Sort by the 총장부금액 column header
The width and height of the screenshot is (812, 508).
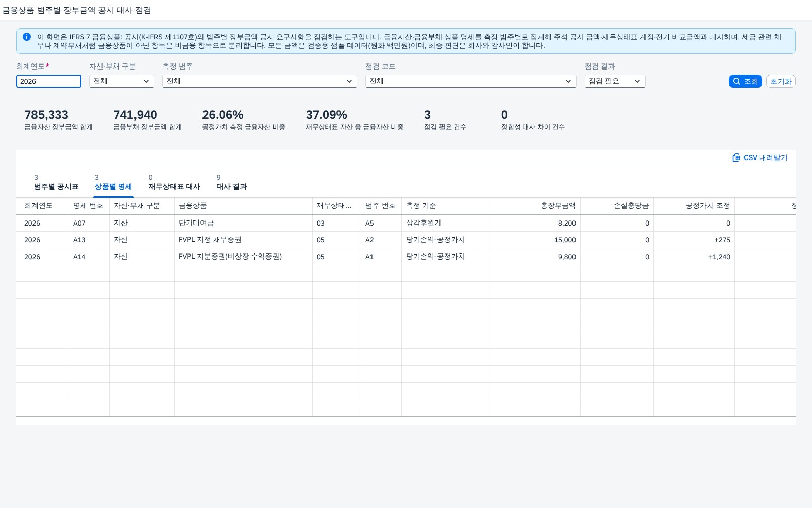point(535,206)
